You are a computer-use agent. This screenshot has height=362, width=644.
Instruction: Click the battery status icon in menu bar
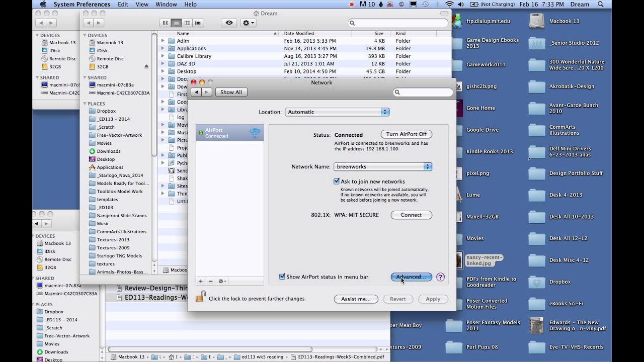473,4
